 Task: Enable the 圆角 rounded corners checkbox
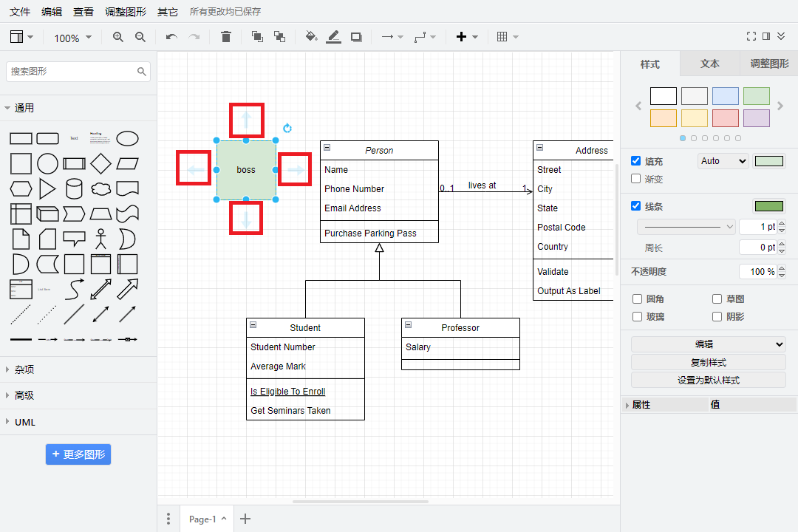click(x=637, y=299)
